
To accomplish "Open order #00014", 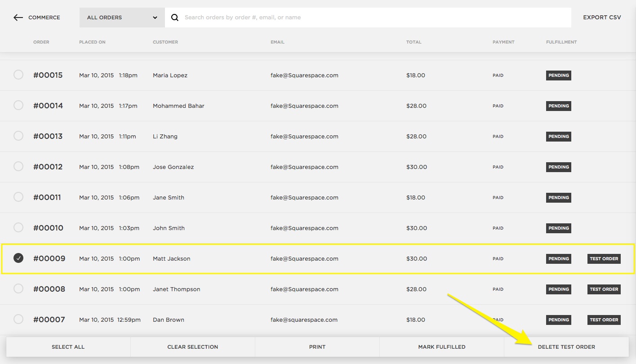I will pyautogui.click(x=48, y=106).
